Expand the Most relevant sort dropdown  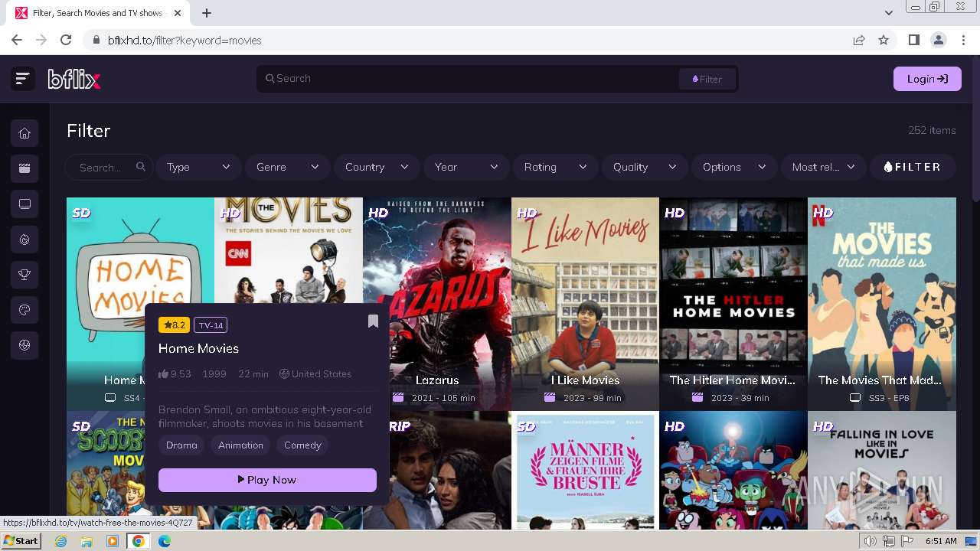click(823, 167)
